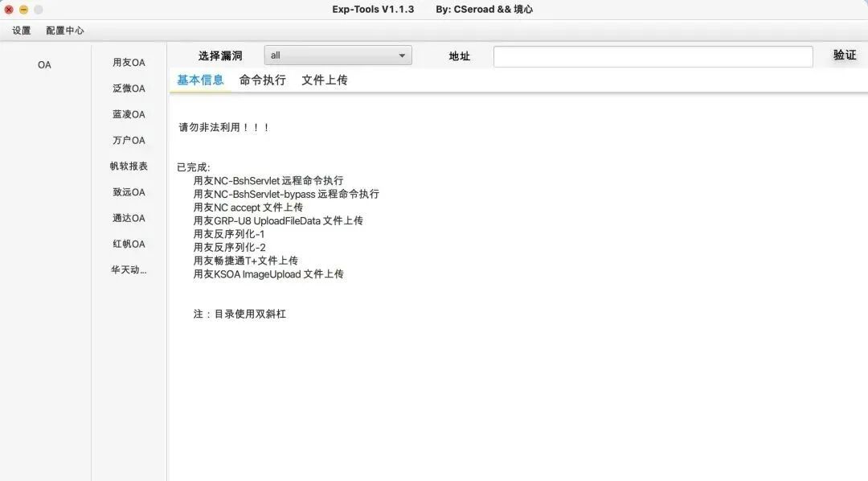Screen dimensions: 868x481
Task: Expand the 选择漏洞 dropdown showing all
Action: click(338, 55)
